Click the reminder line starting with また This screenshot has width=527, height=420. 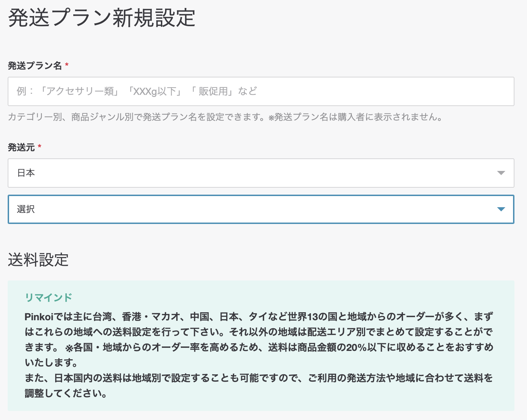pos(258,378)
